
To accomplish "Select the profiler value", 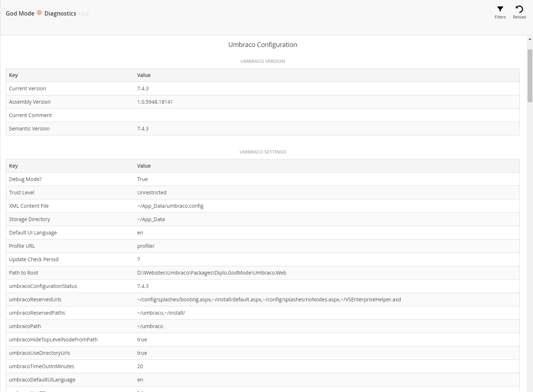I will 146,246.
